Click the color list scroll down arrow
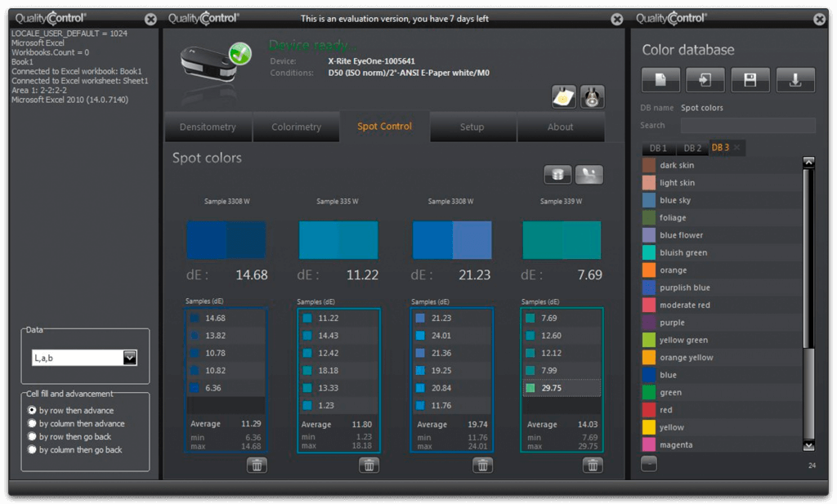 click(x=808, y=445)
